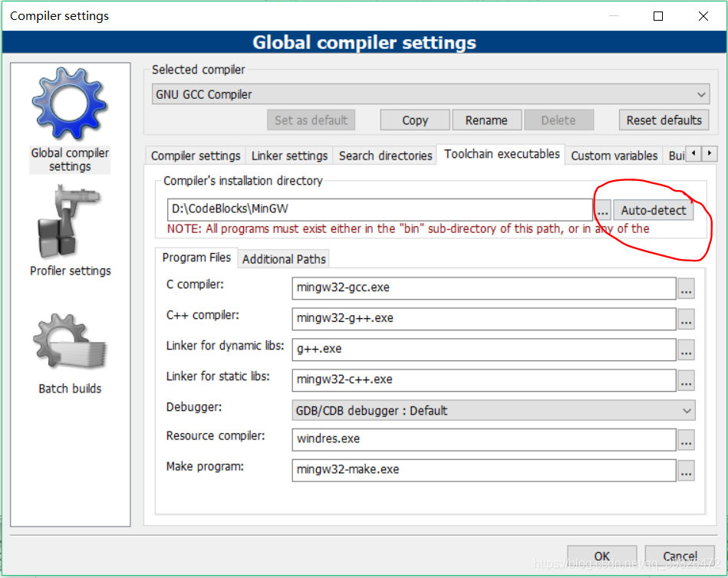The width and height of the screenshot is (728, 578).
Task: Browse for the C compiler executable
Action: click(686, 289)
